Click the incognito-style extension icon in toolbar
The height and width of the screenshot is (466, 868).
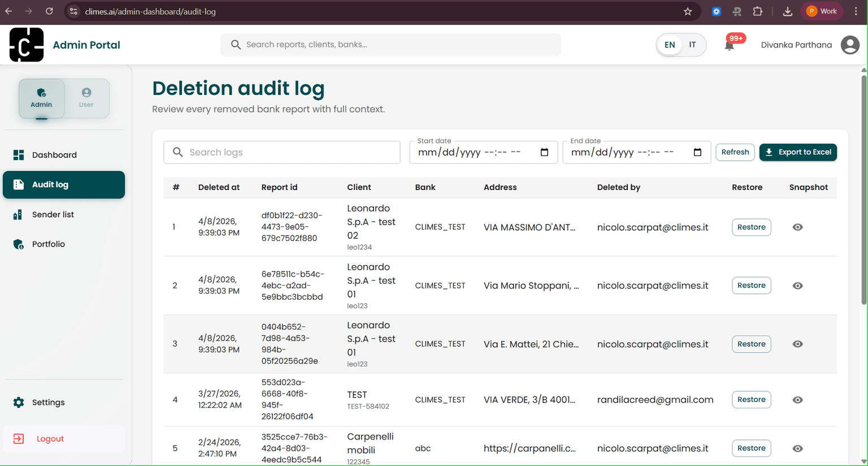tap(737, 11)
